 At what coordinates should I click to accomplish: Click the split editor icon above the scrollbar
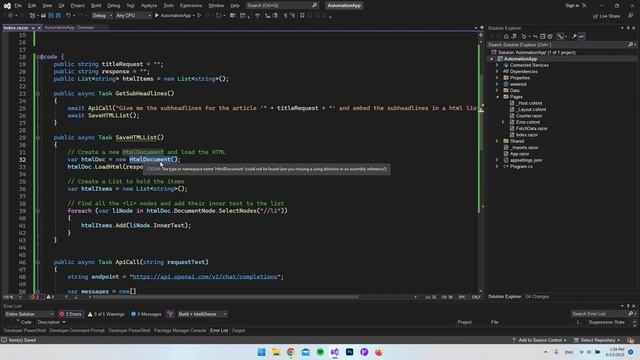coord(480,36)
